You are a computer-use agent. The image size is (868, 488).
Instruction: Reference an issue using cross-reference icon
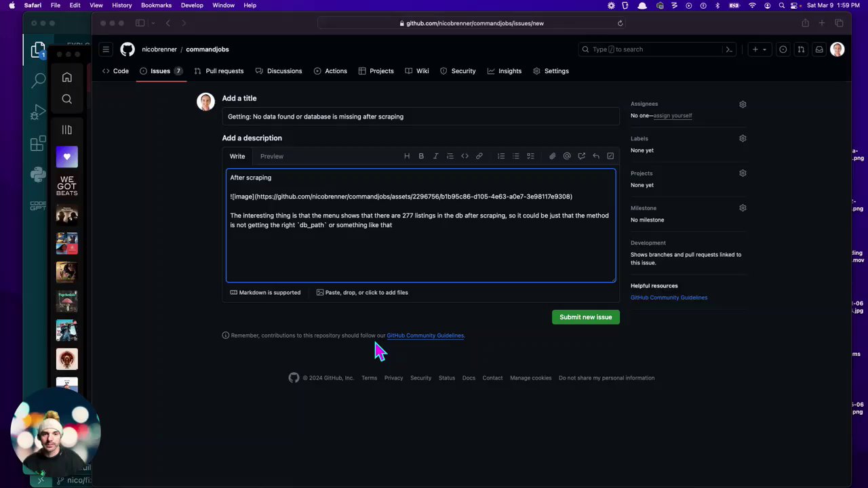[x=581, y=156]
